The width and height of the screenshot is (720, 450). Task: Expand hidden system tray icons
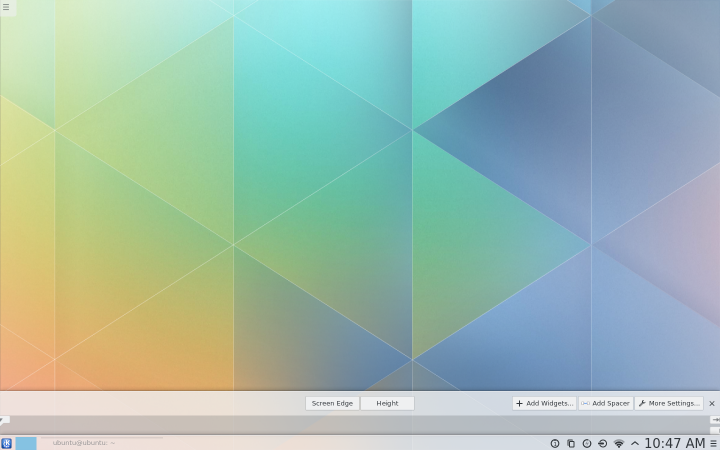coord(635,443)
